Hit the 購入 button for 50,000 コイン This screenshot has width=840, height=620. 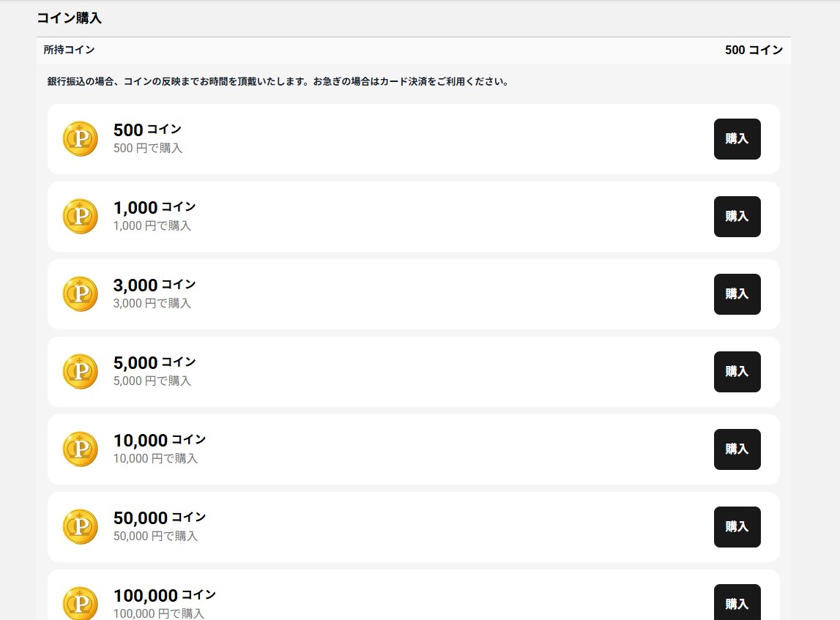coord(737,527)
